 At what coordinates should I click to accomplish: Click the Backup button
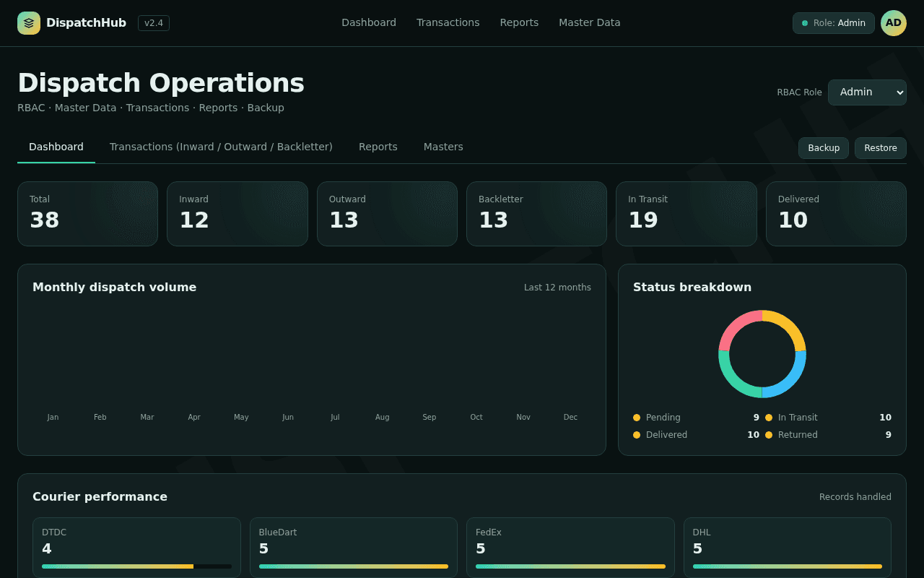824,148
